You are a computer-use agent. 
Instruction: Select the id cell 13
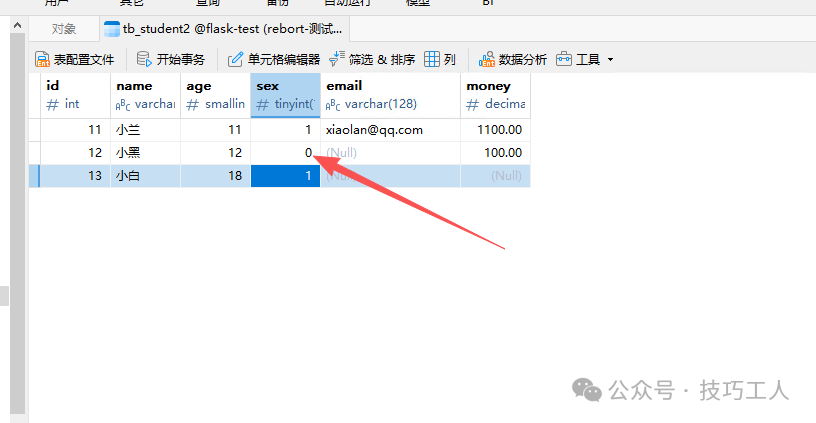[x=75, y=176]
